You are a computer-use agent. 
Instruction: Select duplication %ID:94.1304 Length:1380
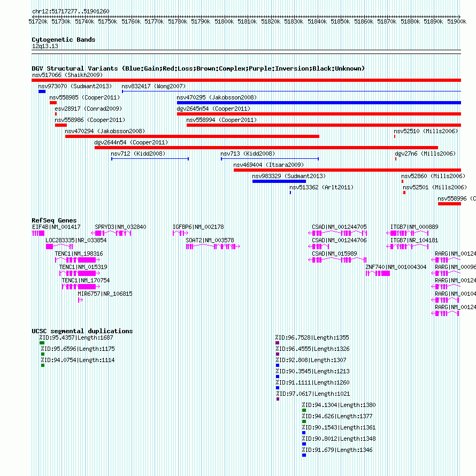tap(304, 410)
